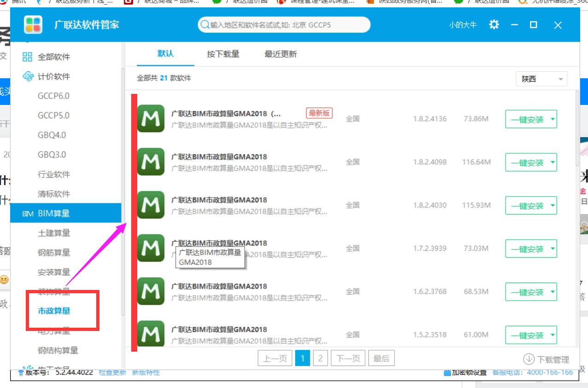Switch to the 按下载量 tab
Image resolution: width=588 pixels, height=388 pixels.
tap(223, 54)
